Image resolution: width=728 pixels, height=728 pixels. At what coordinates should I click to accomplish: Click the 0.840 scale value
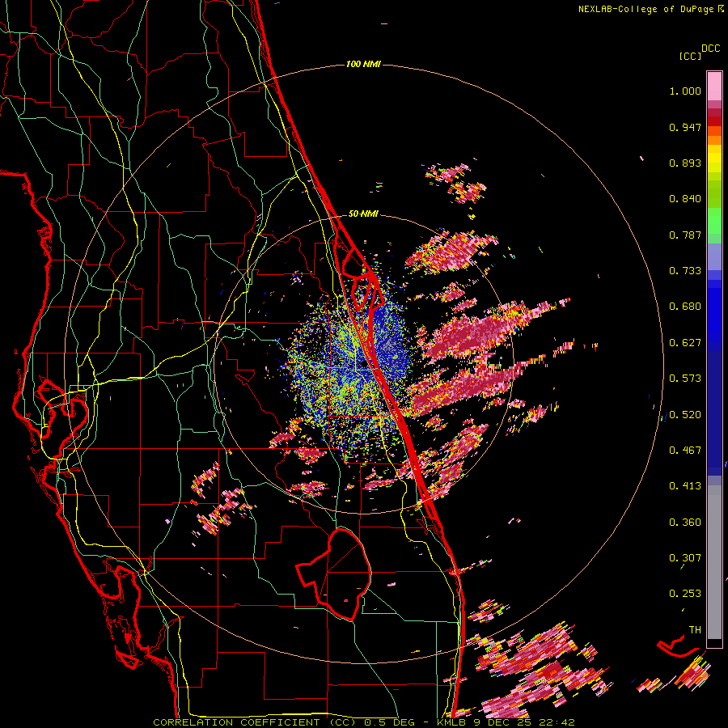[x=685, y=199]
